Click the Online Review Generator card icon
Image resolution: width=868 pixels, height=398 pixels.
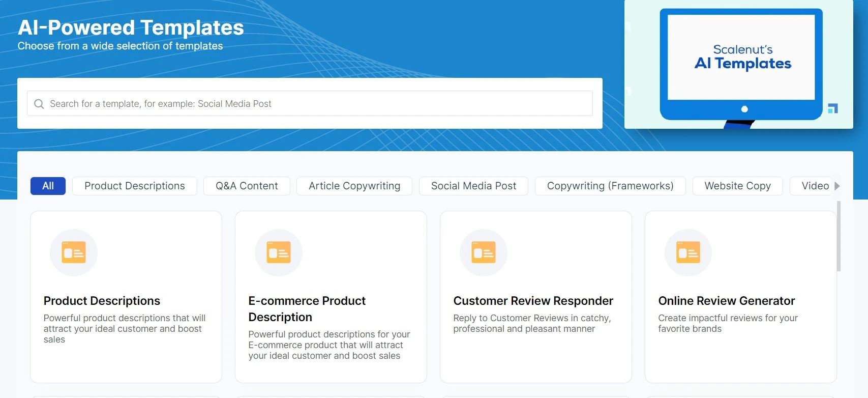point(688,252)
